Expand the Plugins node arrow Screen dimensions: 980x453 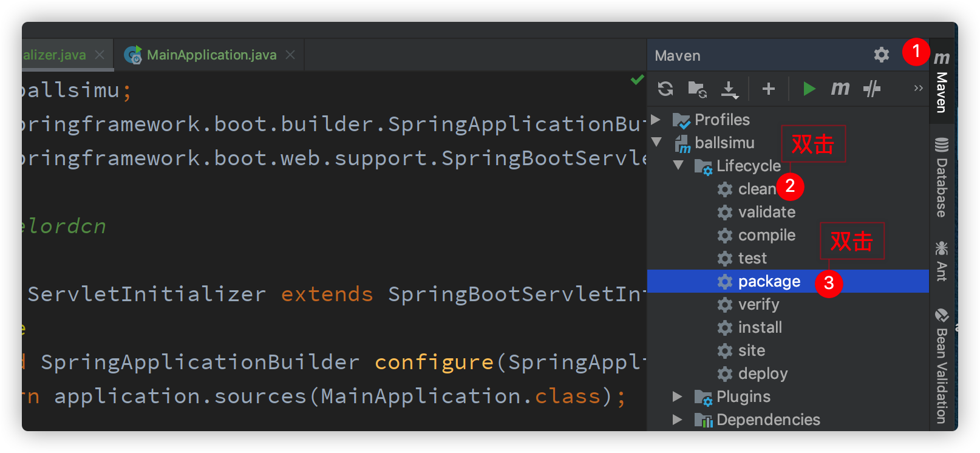[678, 397]
